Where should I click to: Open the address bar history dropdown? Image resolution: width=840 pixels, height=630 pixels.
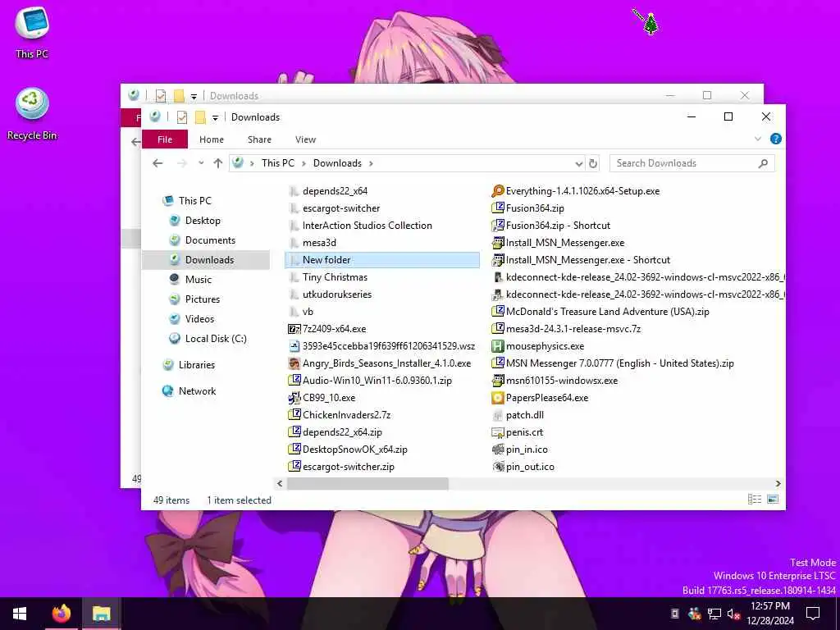[x=578, y=163]
